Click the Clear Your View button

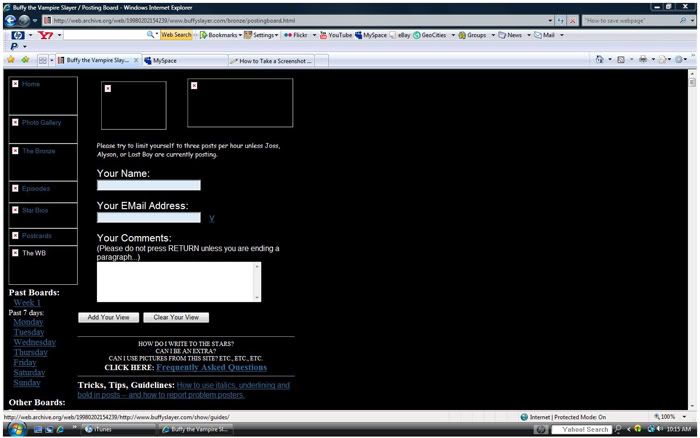click(176, 317)
